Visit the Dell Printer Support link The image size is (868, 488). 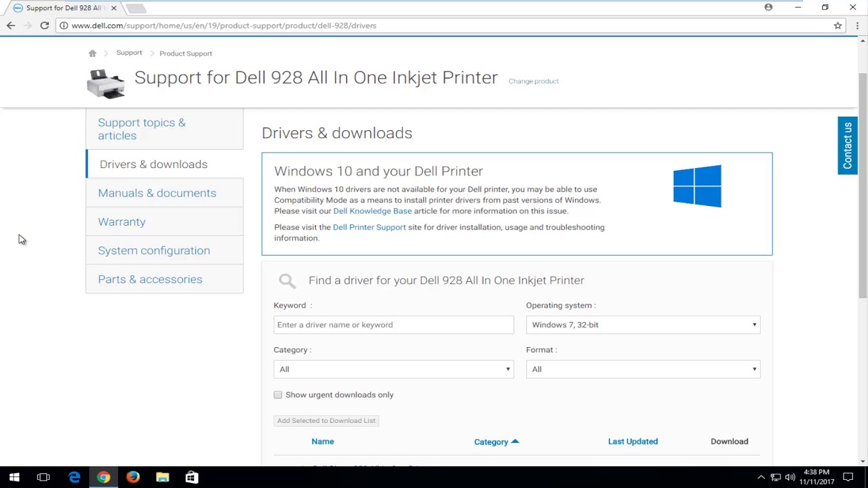click(369, 227)
